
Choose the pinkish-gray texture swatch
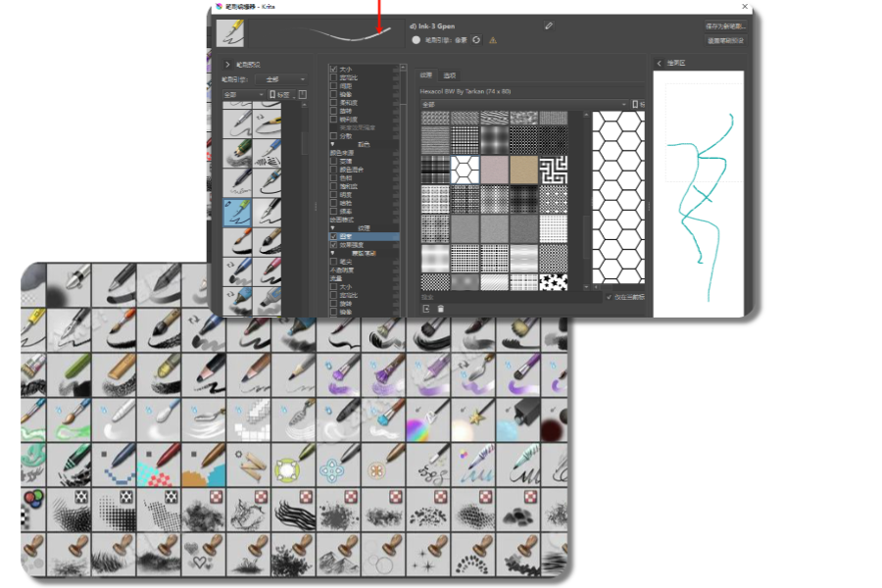(495, 170)
